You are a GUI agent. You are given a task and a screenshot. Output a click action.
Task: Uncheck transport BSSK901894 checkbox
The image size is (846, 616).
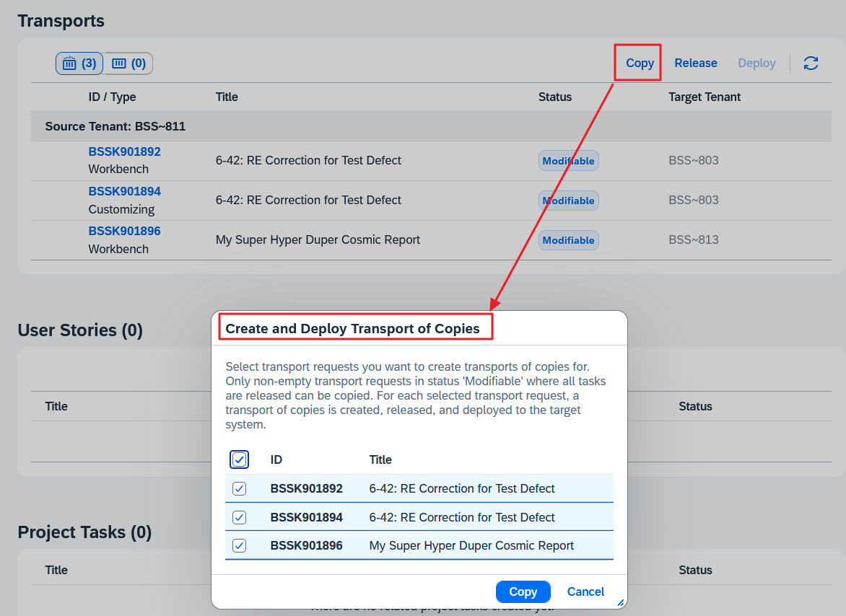[240, 517]
